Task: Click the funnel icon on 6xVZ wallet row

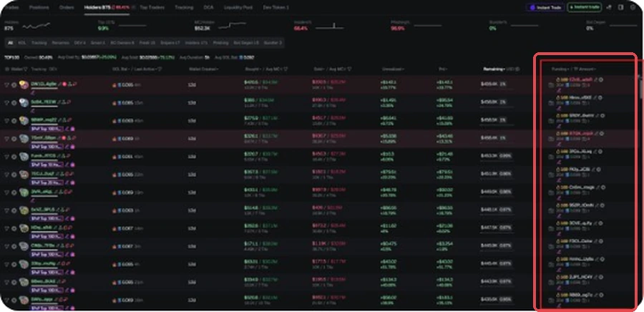Action: tap(6, 210)
